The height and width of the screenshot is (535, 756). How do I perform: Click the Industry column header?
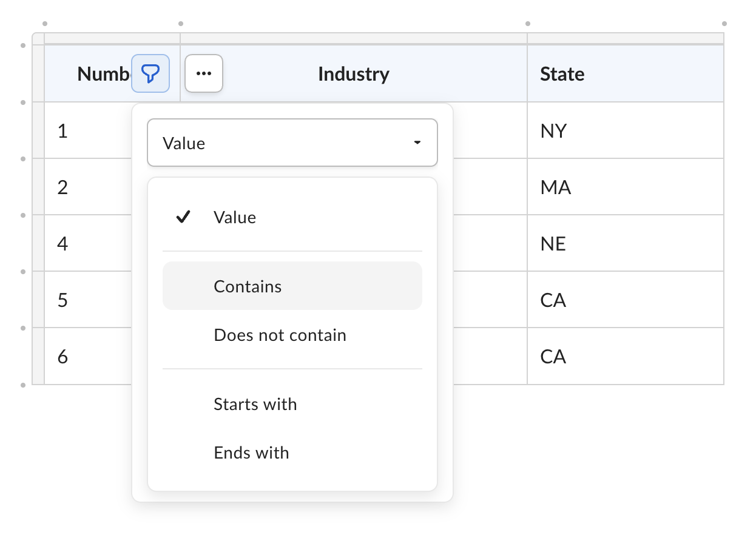point(354,73)
